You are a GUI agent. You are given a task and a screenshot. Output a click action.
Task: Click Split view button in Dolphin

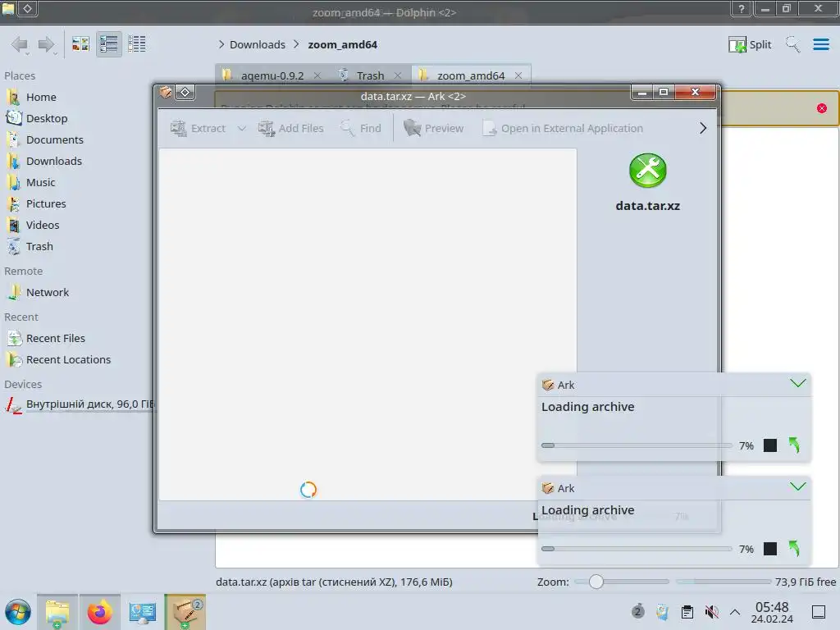(750, 44)
